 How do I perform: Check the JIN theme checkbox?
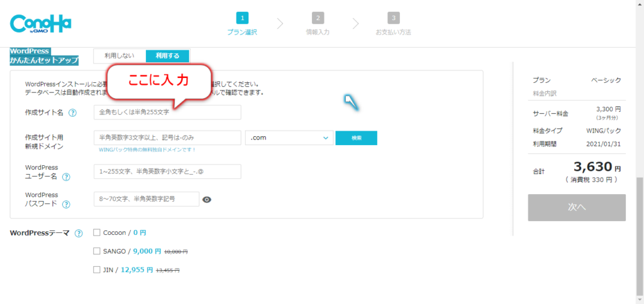pyautogui.click(x=97, y=269)
